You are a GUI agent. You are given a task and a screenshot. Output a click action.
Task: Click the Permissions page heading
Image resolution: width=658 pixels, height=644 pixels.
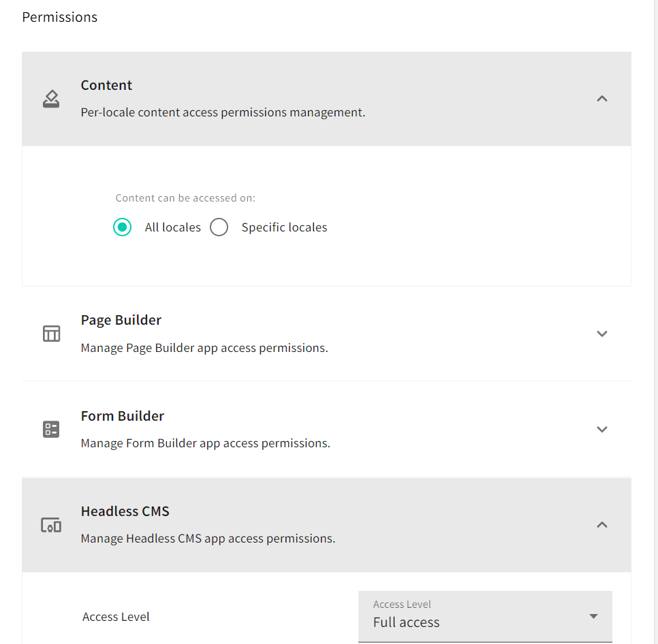(x=59, y=17)
